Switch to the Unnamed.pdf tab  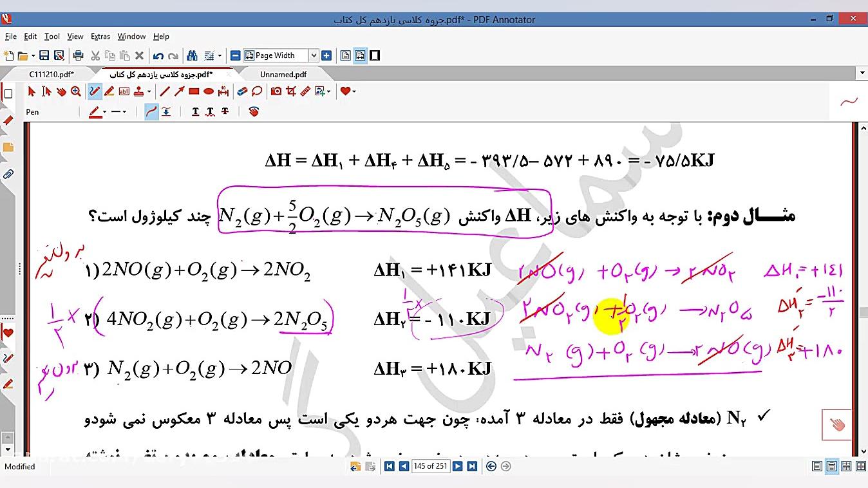pos(283,75)
